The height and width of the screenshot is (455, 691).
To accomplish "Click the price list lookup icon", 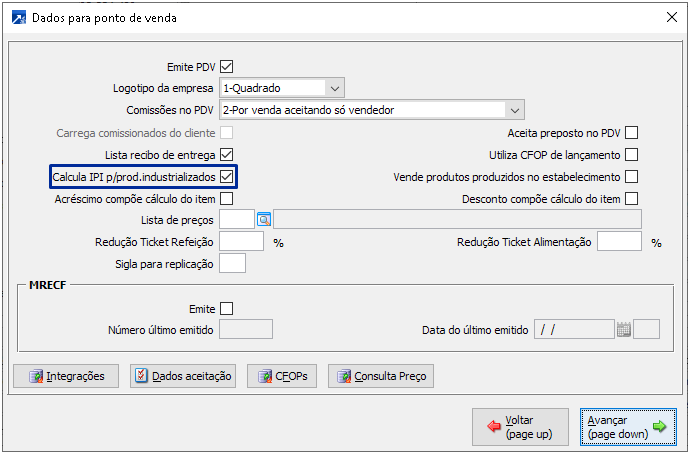I will point(265,220).
